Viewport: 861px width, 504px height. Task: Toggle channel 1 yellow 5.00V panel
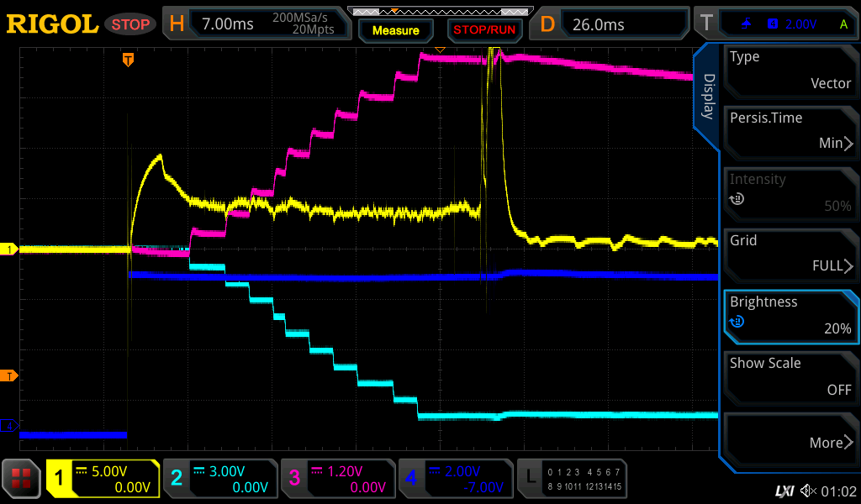pyautogui.click(x=103, y=479)
